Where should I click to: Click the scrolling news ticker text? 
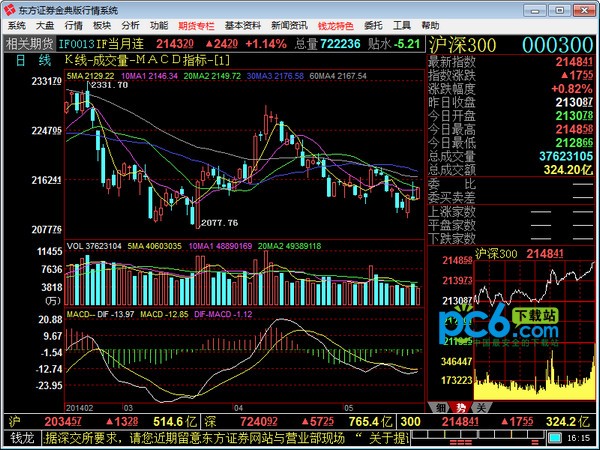(x=226, y=437)
